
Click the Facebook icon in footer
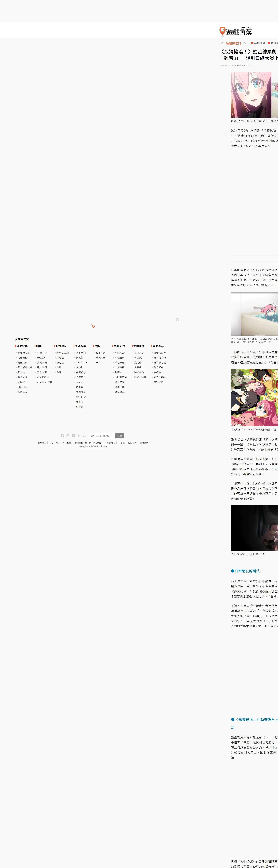[x=62, y=436]
